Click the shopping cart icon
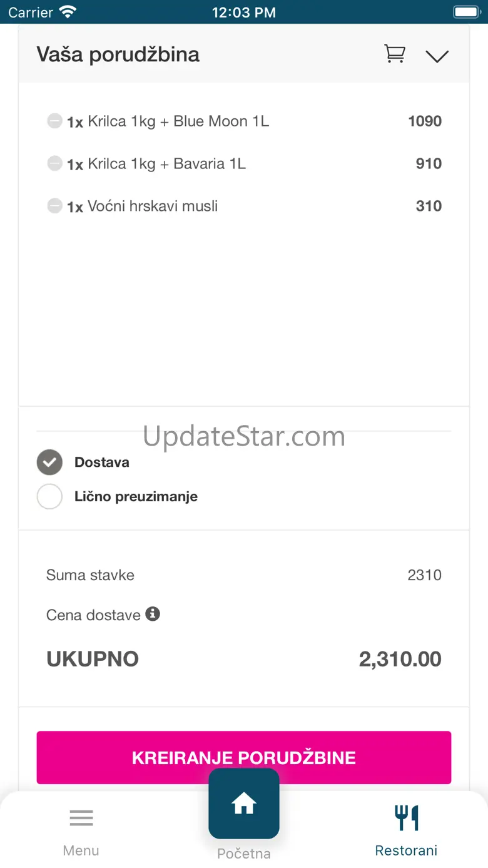The height and width of the screenshot is (868, 488). tap(394, 54)
